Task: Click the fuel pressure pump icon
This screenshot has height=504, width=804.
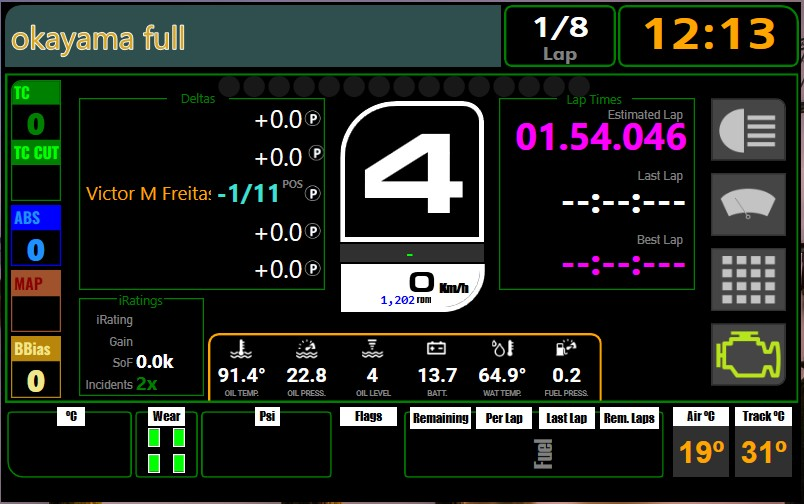Action: [x=566, y=348]
